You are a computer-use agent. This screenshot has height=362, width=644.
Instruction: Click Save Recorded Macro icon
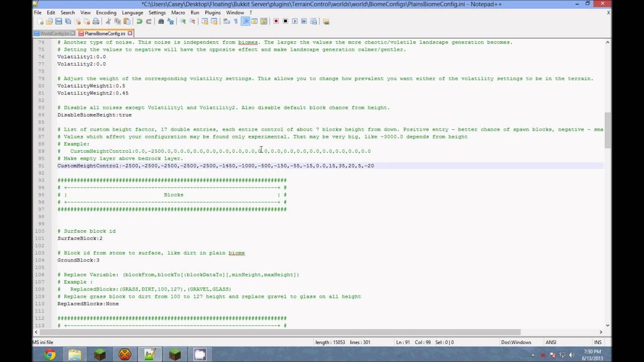click(x=313, y=21)
